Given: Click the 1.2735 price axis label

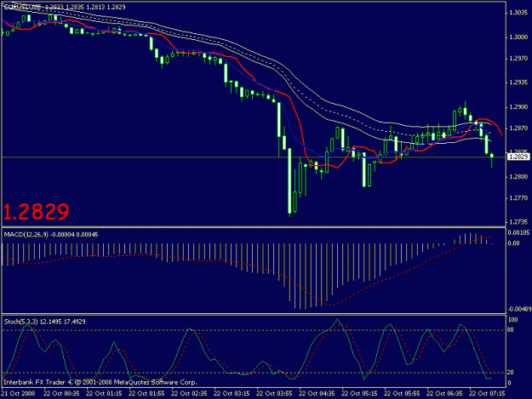Looking at the screenshot, I should click(x=518, y=222).
